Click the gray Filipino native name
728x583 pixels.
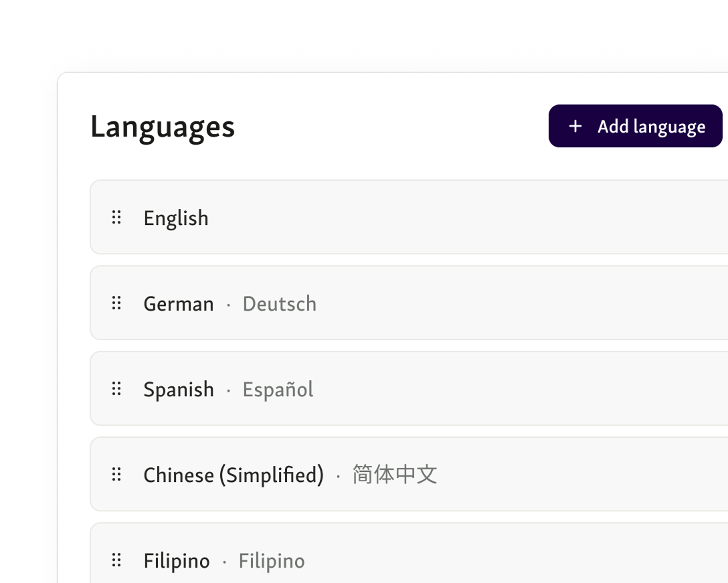pyautogui.click(x=272, y=561)
